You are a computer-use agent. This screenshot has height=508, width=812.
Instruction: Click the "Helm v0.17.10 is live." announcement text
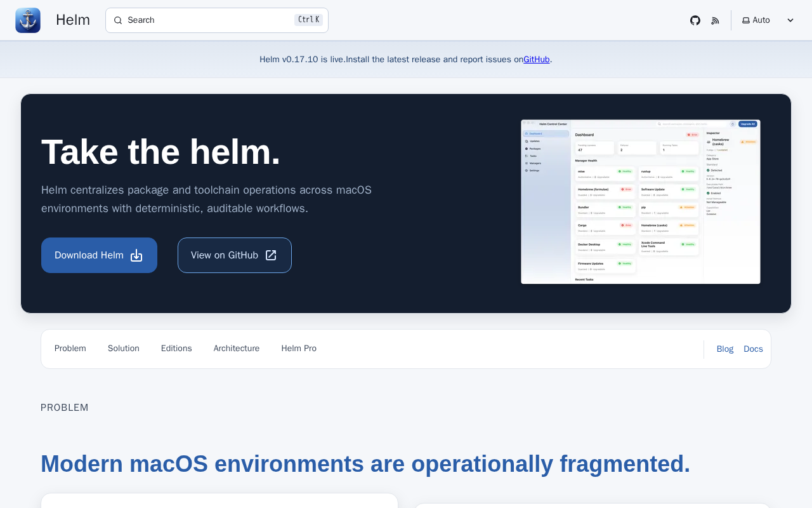303,59
